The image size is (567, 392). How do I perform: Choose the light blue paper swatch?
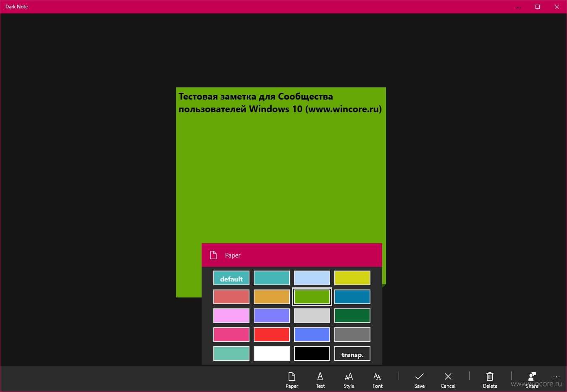[312, 278]
